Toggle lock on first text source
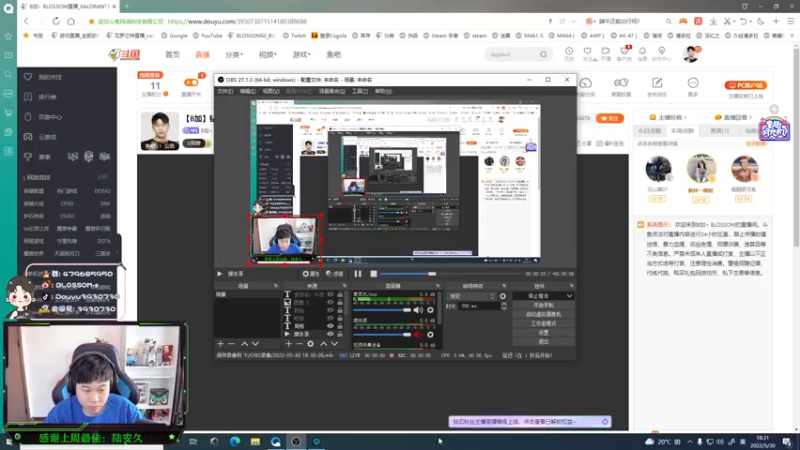 tap(340, 294)
